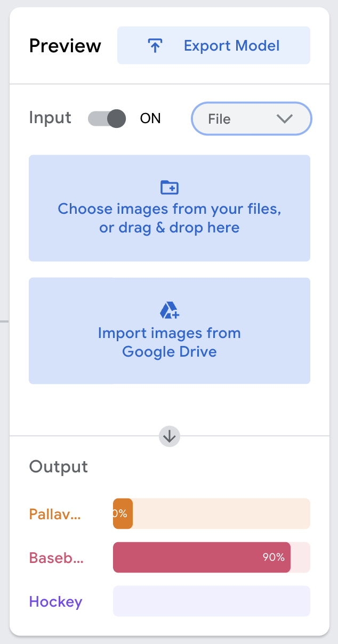Screen dimensions: 338x644
Task: Open the File input source selector
Action: coord(251,119)
